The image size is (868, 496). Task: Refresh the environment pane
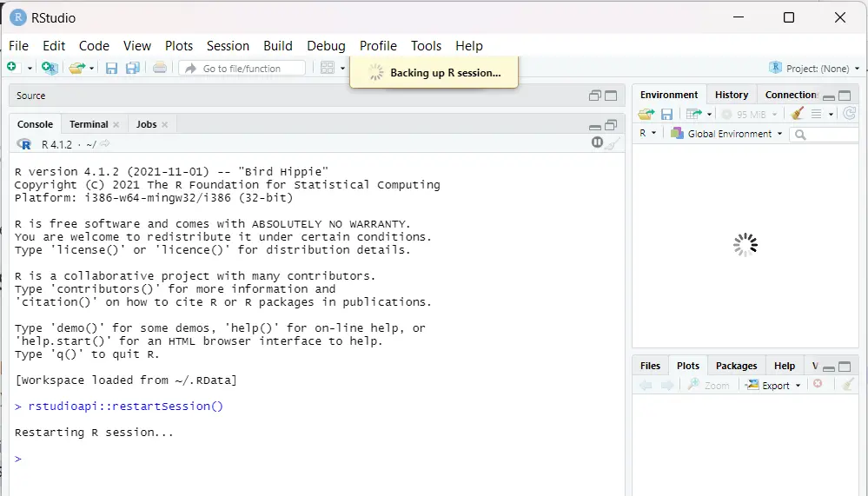pos(849,114)
